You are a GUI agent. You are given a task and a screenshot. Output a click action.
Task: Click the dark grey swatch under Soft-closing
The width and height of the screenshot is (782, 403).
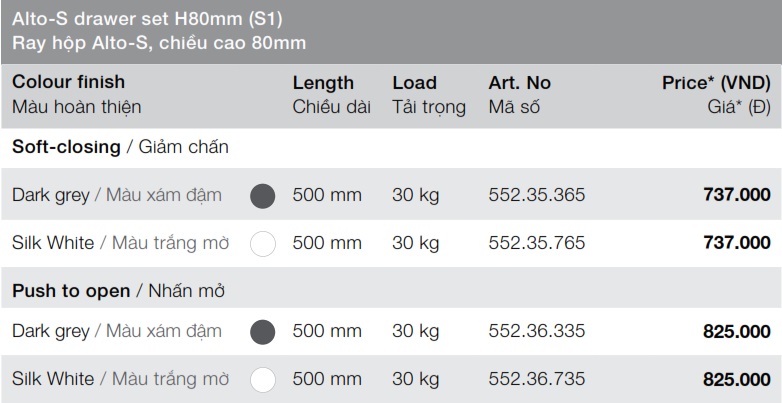point(262,195)
